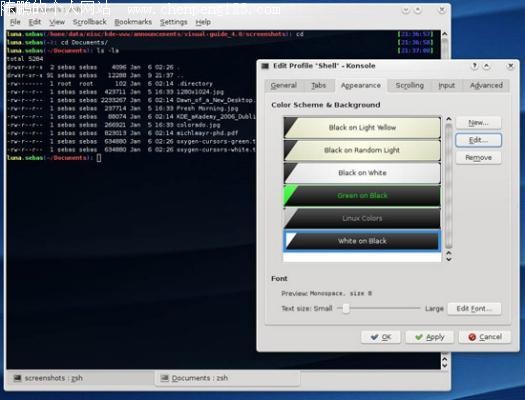Click the Remove color scheme button

[x=478, y=157]
